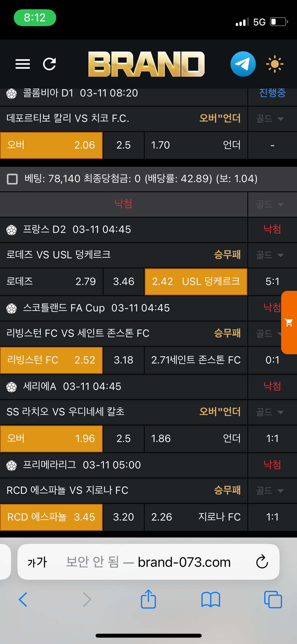
Task: Open Safari bookmarks
Action: [x=210, y=599]
